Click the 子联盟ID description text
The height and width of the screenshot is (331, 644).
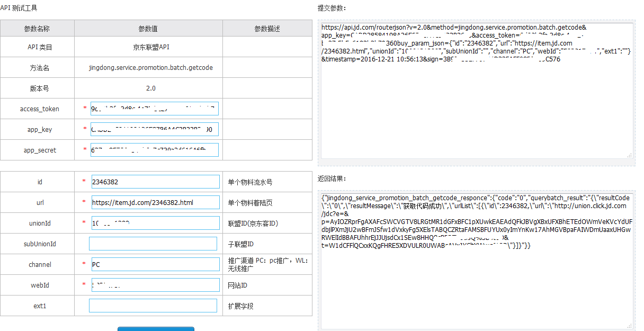coord(241,244)
